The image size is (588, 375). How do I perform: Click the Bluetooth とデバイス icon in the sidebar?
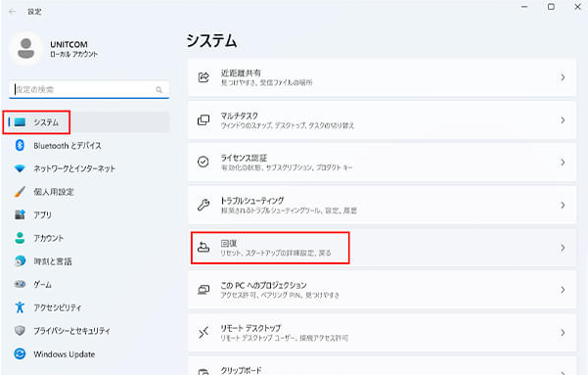click(x=20, y=145)
